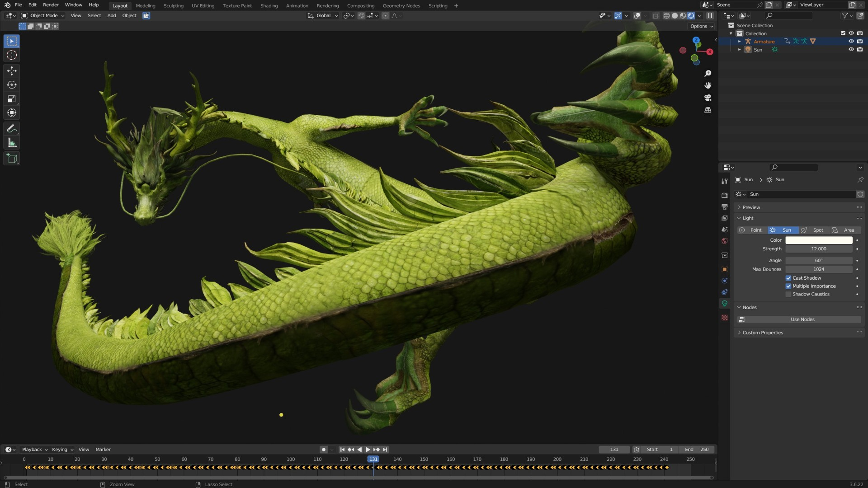Select the Add Cube tool
Viewport: 868px width, 488px height.
tap(12, 159)
